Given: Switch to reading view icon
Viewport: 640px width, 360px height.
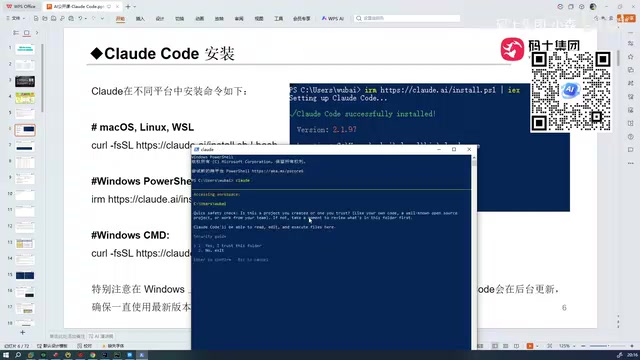Looking at the screenshot, I should coord(516,346).
